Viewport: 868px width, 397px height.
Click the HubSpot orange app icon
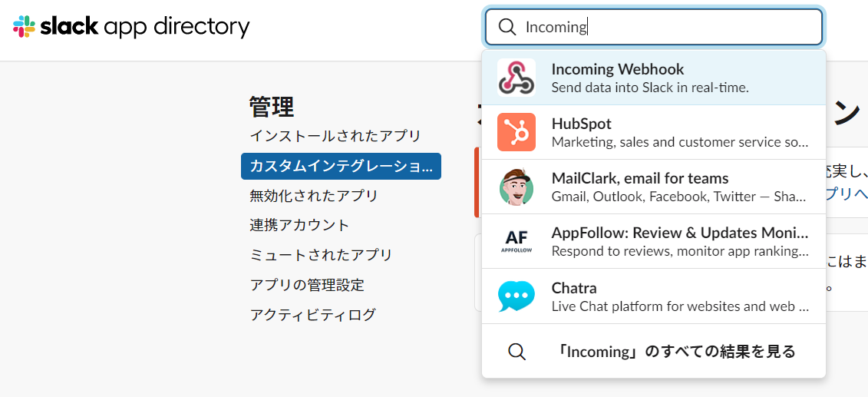pos(516,132)
